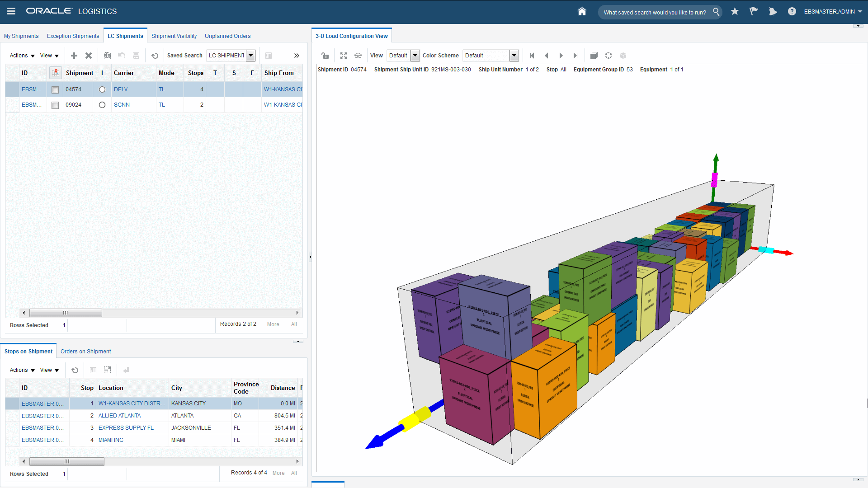868x488 pixels.
Task: Open the Help question mark icon
Action: tap(792, 12)
